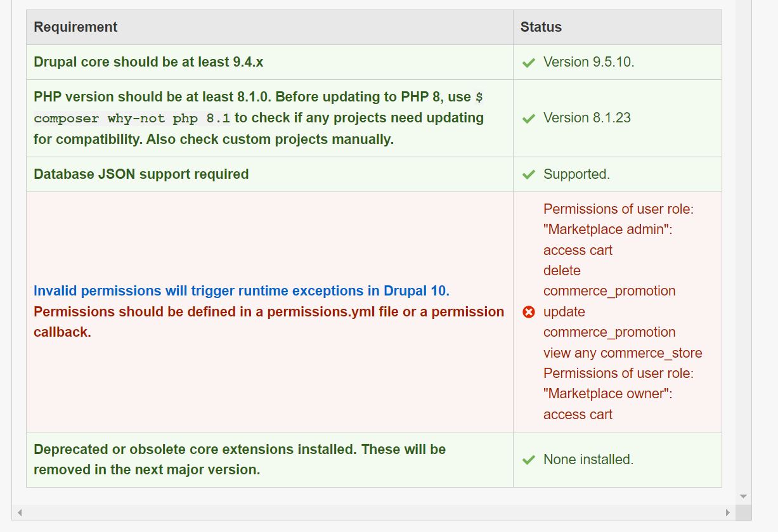Click the checkmark next to None installed
This screenshot has height=532, width=778.
tap(529, 460)
